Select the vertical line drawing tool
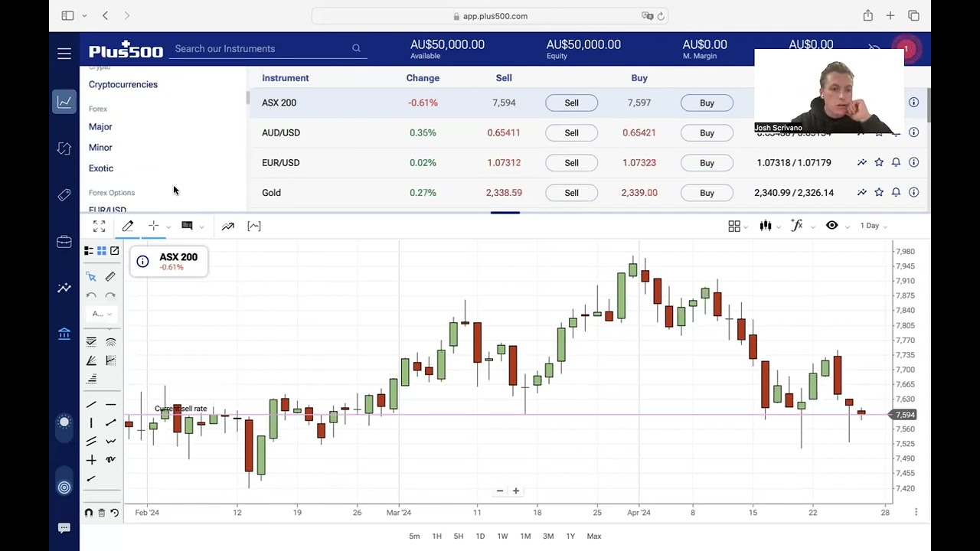The width and height of the screenshot is (980, 551). point(91,422)
